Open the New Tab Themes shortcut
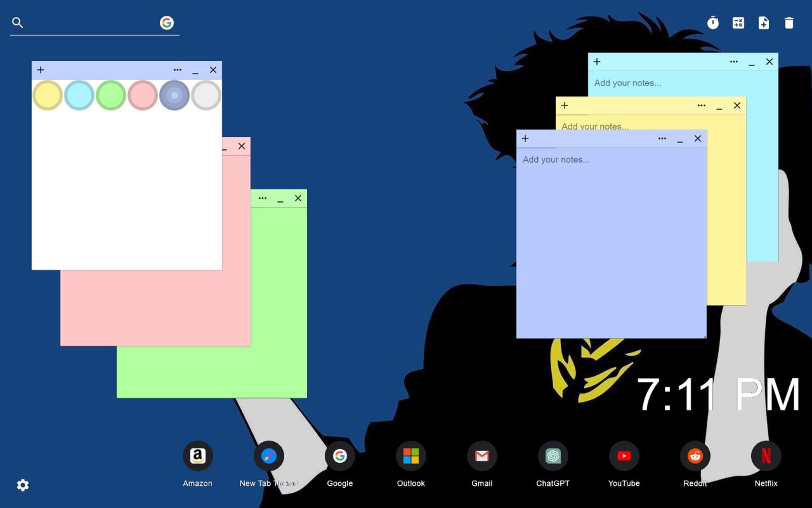 (x=269, y=456)
